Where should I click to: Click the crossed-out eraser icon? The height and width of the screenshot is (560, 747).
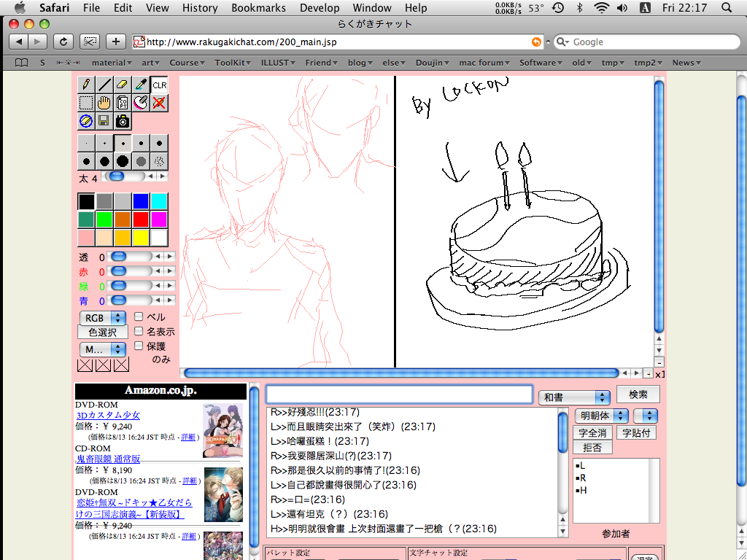[x=159, y=103]
